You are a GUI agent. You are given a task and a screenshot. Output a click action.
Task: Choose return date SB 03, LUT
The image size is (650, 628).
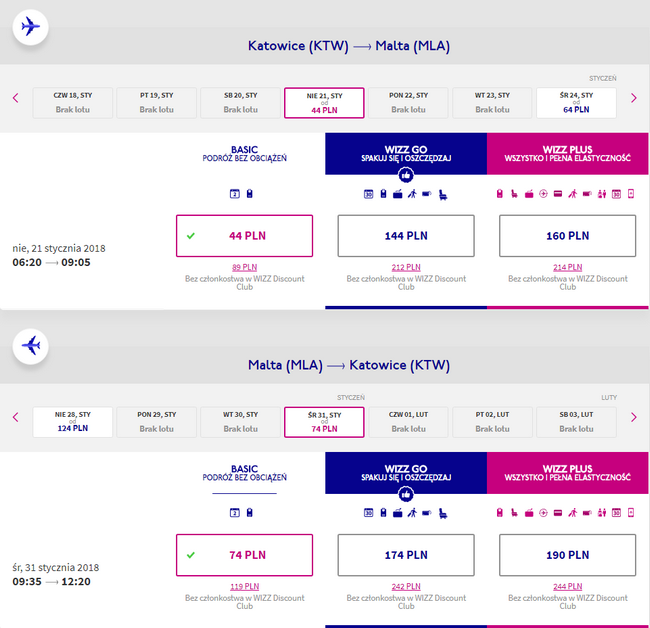(x=576, y=422)
